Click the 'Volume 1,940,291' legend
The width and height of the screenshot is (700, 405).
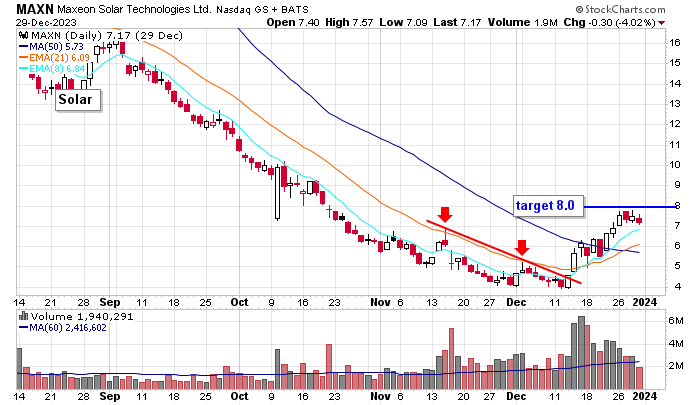tap(82, 317)
